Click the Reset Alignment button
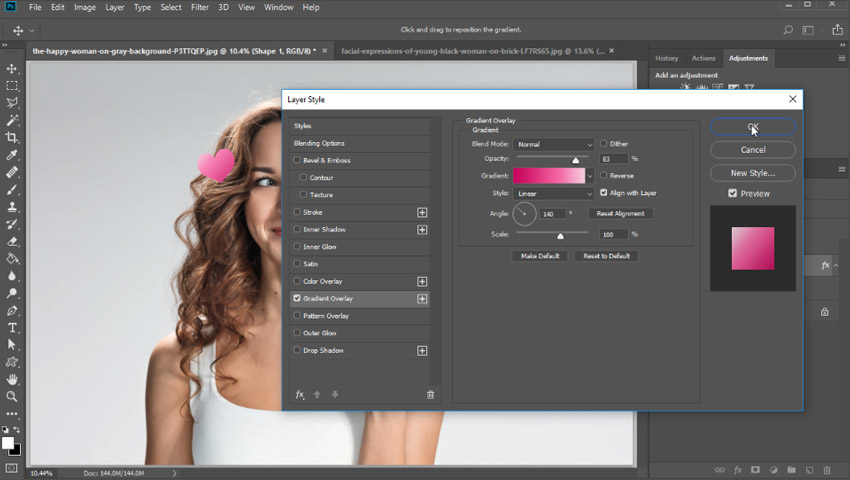 621,213
